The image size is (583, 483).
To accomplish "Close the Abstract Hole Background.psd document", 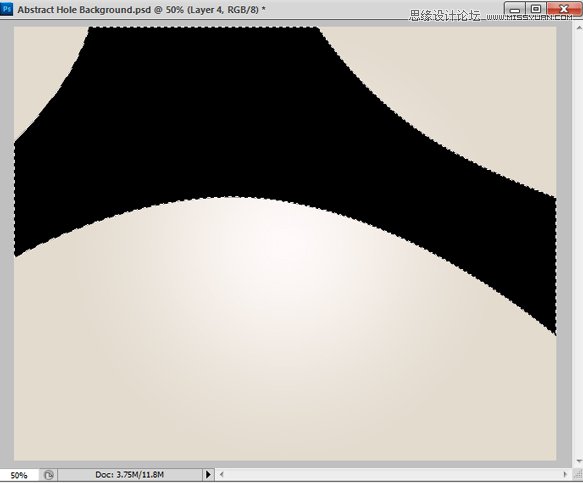I will coord(564,9).
